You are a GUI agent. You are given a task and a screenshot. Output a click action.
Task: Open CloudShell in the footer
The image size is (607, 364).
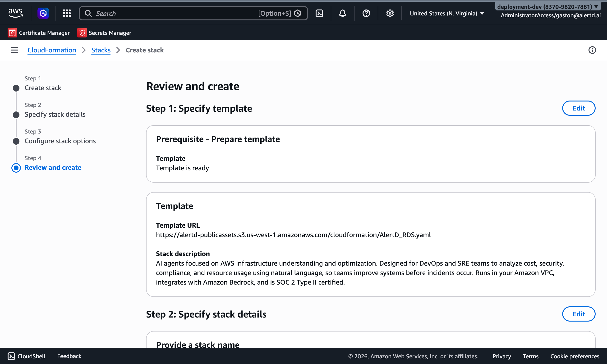(27, 356)
